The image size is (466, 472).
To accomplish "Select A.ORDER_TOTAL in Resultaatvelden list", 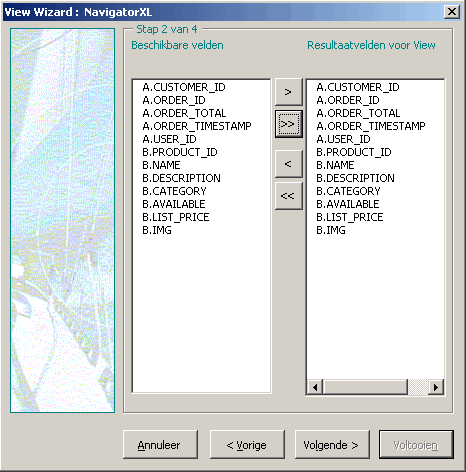I will click(358, 113).
